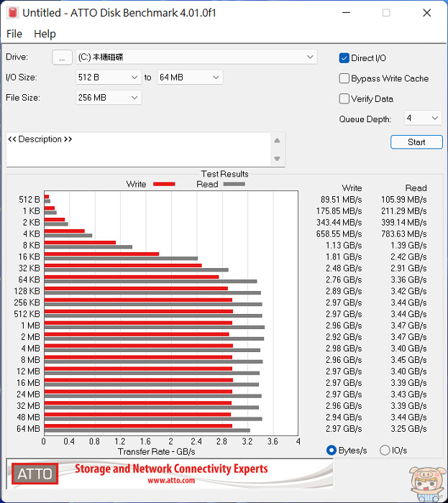Click the ATTO app icon in title bar
Viewport: 448px width, 503px height.
(13, 13)
